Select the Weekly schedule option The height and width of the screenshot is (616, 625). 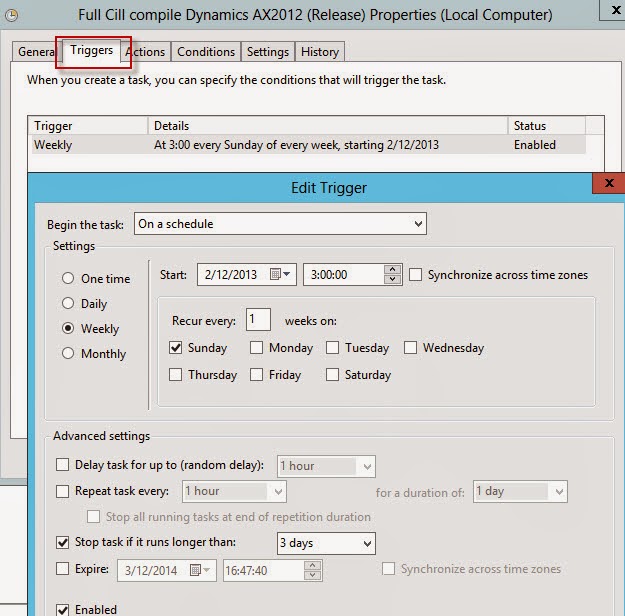click(x=68, y=328)
